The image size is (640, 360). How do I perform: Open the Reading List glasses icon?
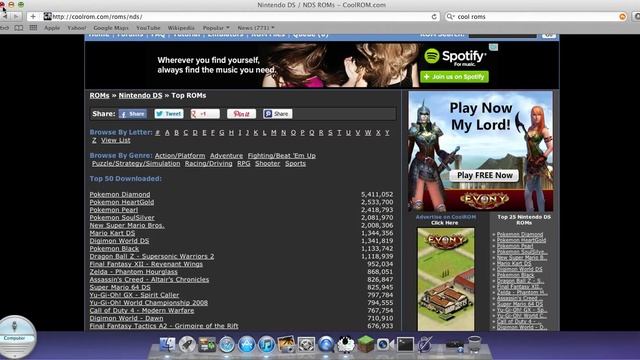[5, 28]
